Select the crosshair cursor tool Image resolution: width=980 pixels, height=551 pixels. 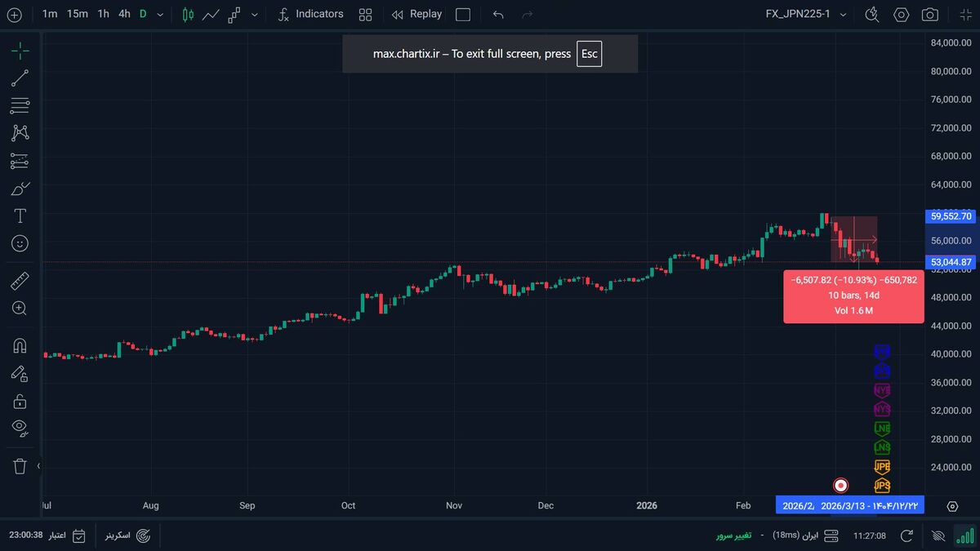coord(20,51)
